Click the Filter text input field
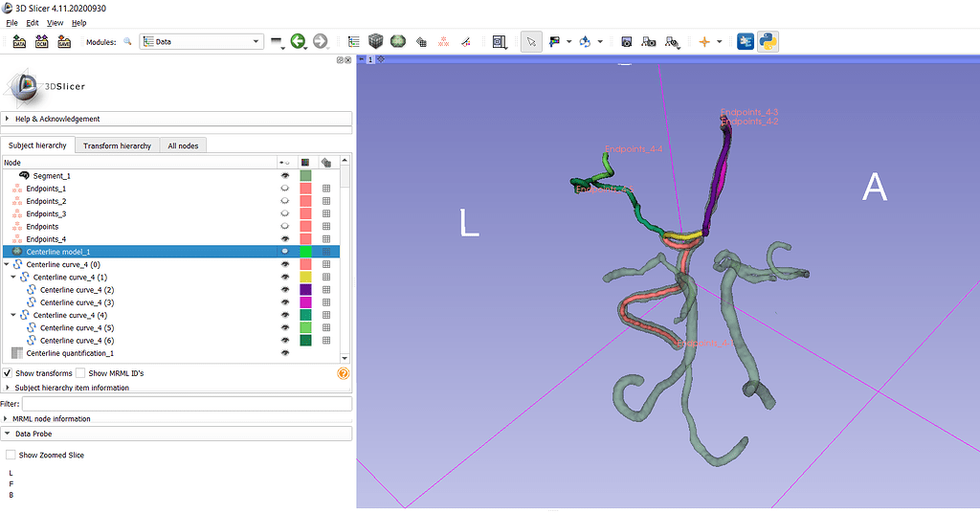The width and height of the screenshot is (980, 513). click(187, 404)
